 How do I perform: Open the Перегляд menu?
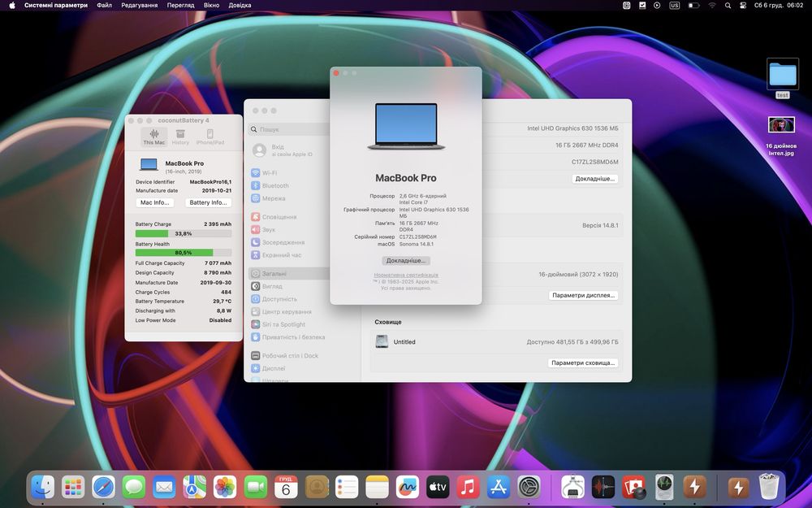tap(180, 5)
